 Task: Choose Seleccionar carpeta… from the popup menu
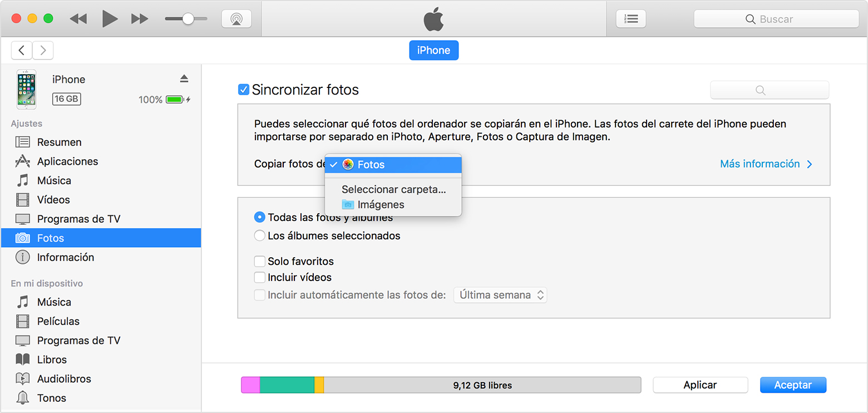click(x=393, y=189)
